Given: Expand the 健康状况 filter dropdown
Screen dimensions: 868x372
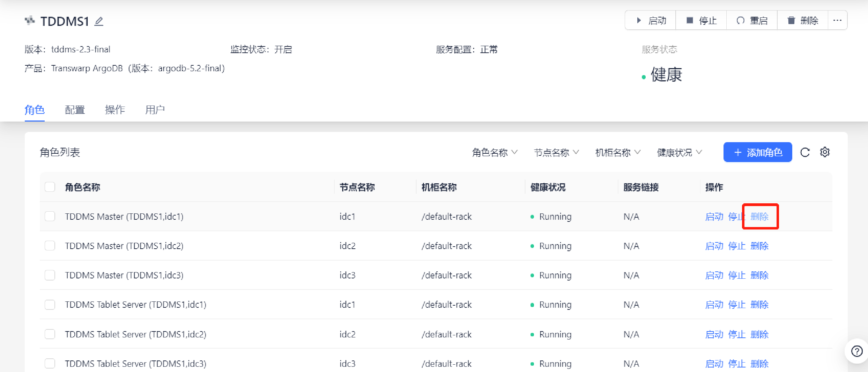Looking at the screenshot, I should [679, 153].
